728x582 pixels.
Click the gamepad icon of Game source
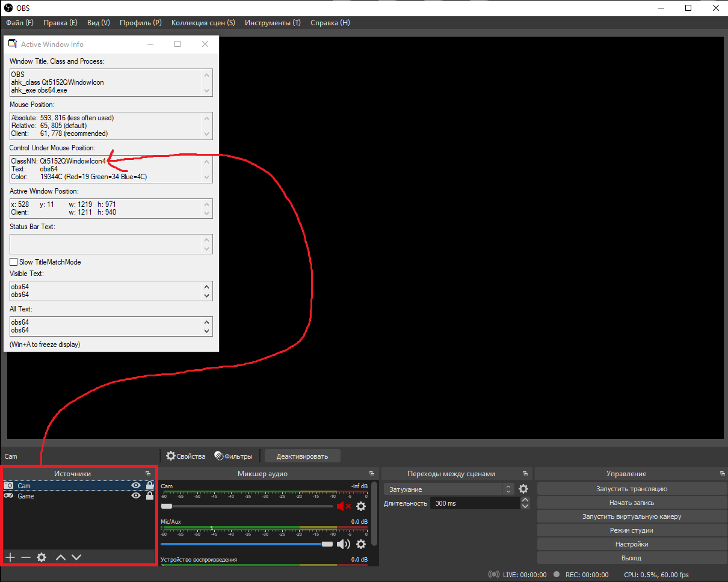pyautogui.click(x=8, y=496)
